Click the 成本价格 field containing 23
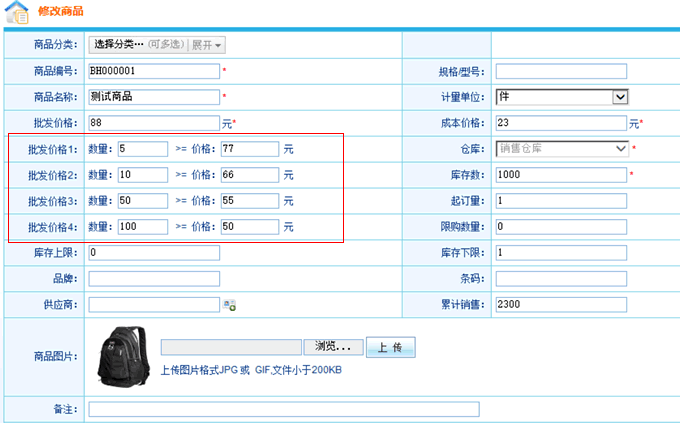This screenshot has width=680, height=423. click(x=561, y=123)
